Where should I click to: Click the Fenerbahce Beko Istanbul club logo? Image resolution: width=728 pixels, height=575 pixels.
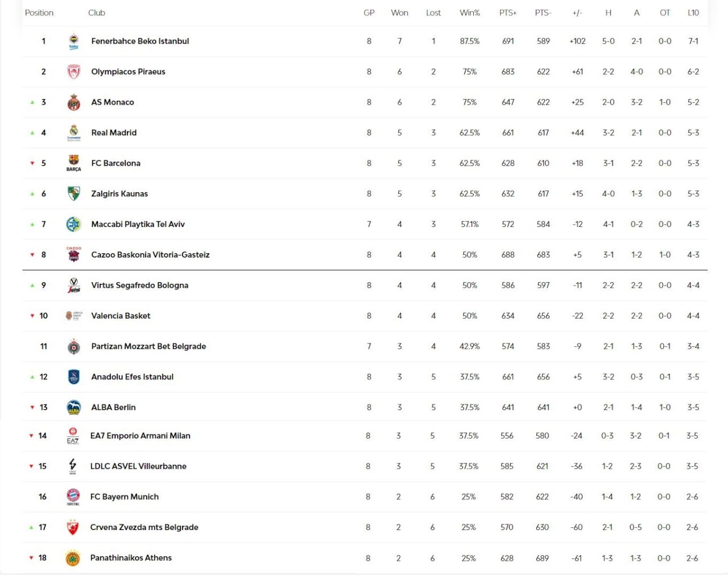coord(73,41)
